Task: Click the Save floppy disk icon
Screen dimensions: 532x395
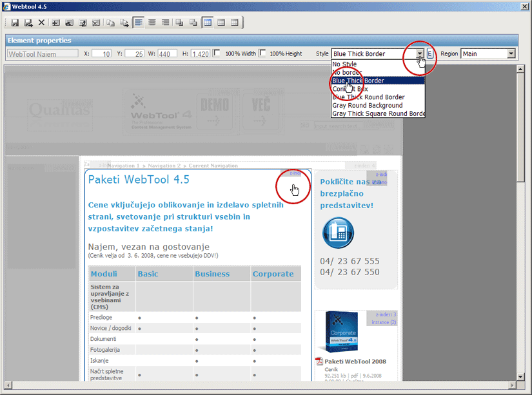Action: tap(15, 23)
